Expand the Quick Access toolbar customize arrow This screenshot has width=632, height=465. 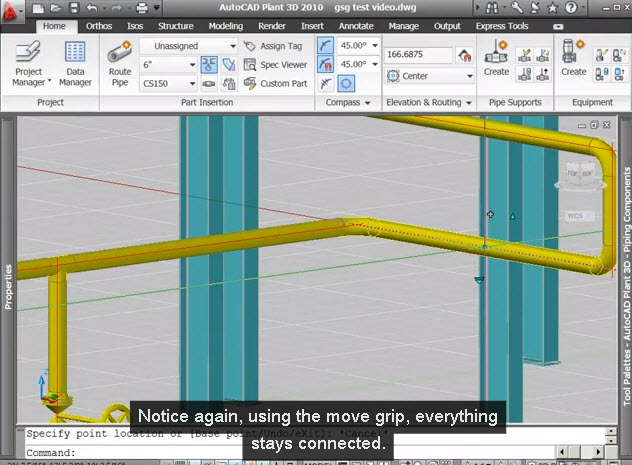(x=156, y=8)
